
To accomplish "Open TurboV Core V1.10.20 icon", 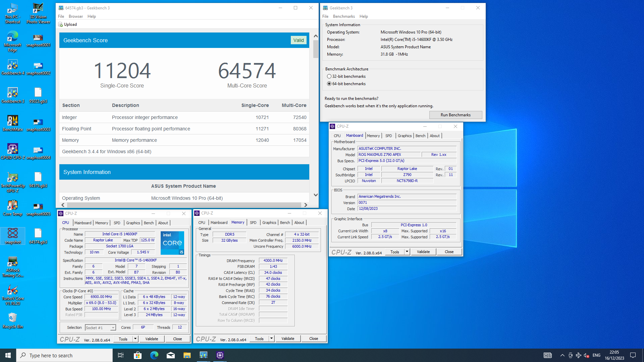I will click(x=13, y=295).
